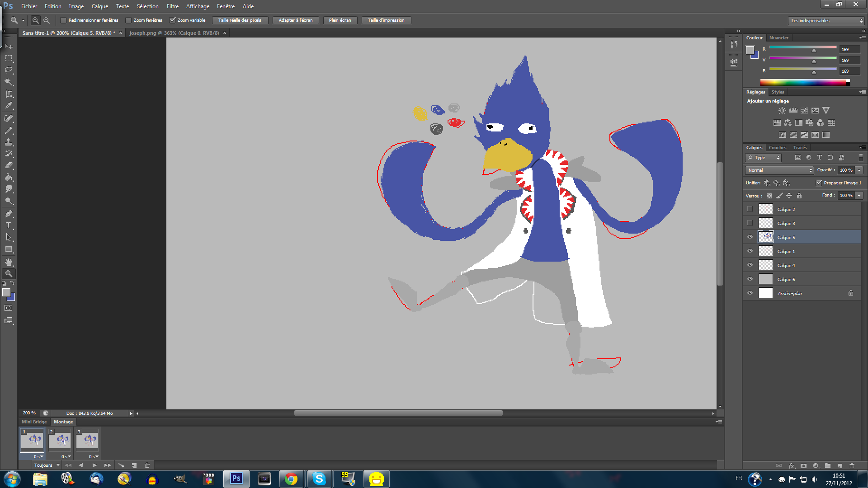Open the Calque menu
The width and height of the screenshot is (868, 488).
click(100, 6)
